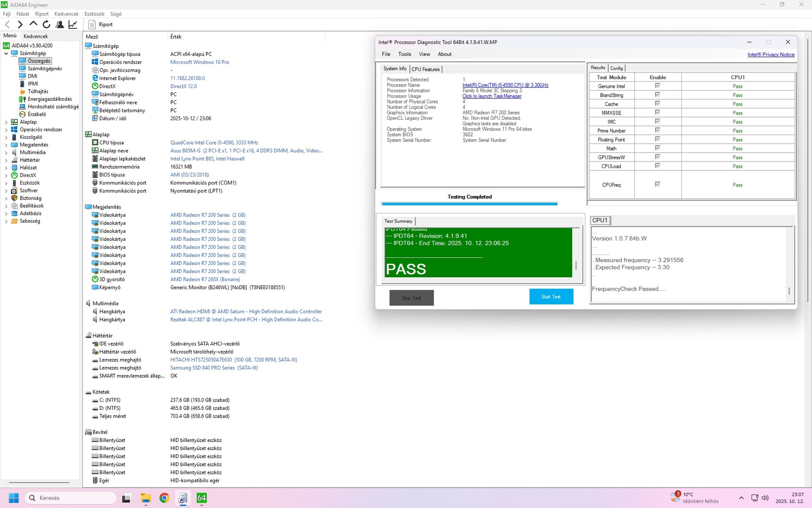Viewport: 812px width, 508px height.
Task: Expand the Alaplap tree node
Action: click(x=6, y=122)
